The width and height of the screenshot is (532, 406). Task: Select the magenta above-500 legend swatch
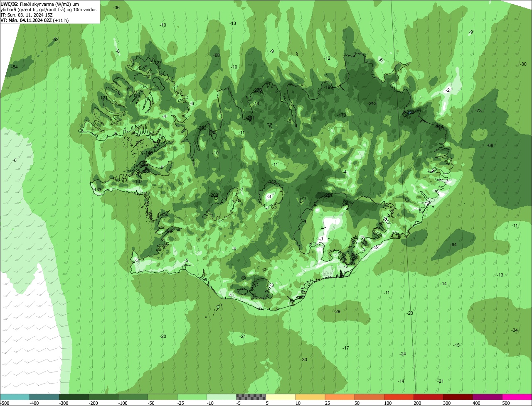point(517,397)
